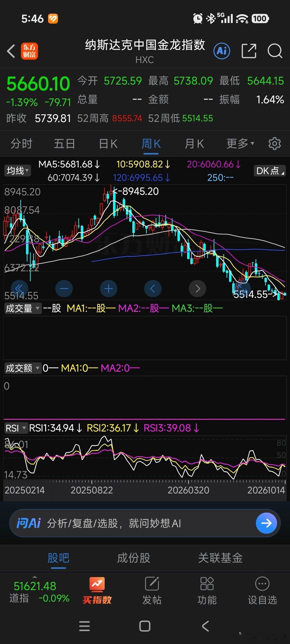The width and height of the screenshot is (290, 644).
Task: Tap MA5:5681.68 value
Action: click(69, 164)
